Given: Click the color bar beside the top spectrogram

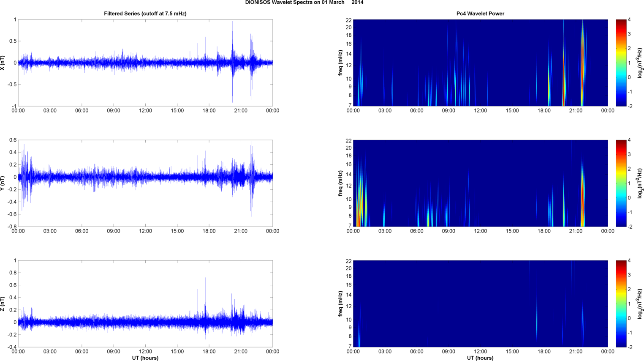Looking at the screenshot, I should (621, 63).
